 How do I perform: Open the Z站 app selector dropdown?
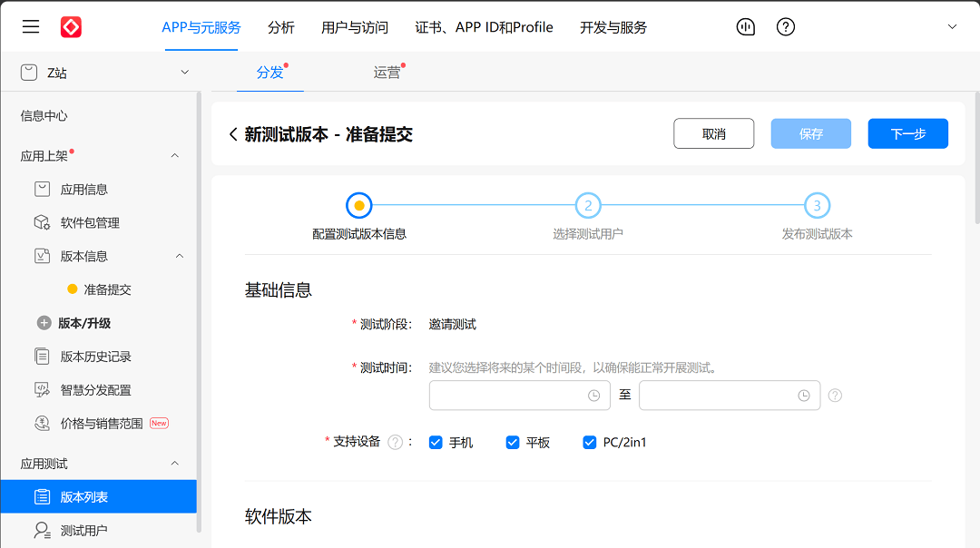(184, 73)
